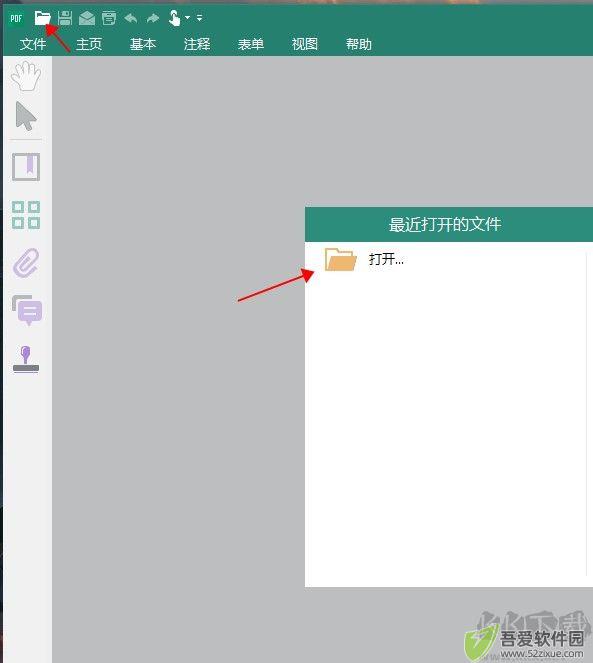The height and width of the screenshot is (663, 593).
Task: Click the orange folder icon in recent files
Action: [340, 259]
